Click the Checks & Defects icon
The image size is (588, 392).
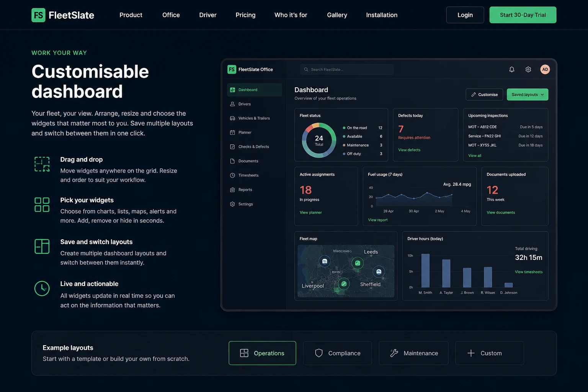[x=232, y=147]
